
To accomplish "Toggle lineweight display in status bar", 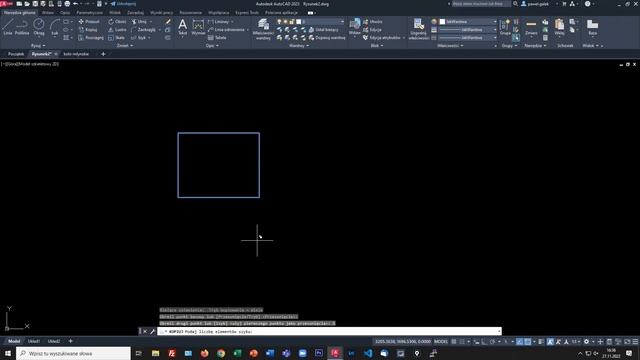I will [x=541, y=342].
